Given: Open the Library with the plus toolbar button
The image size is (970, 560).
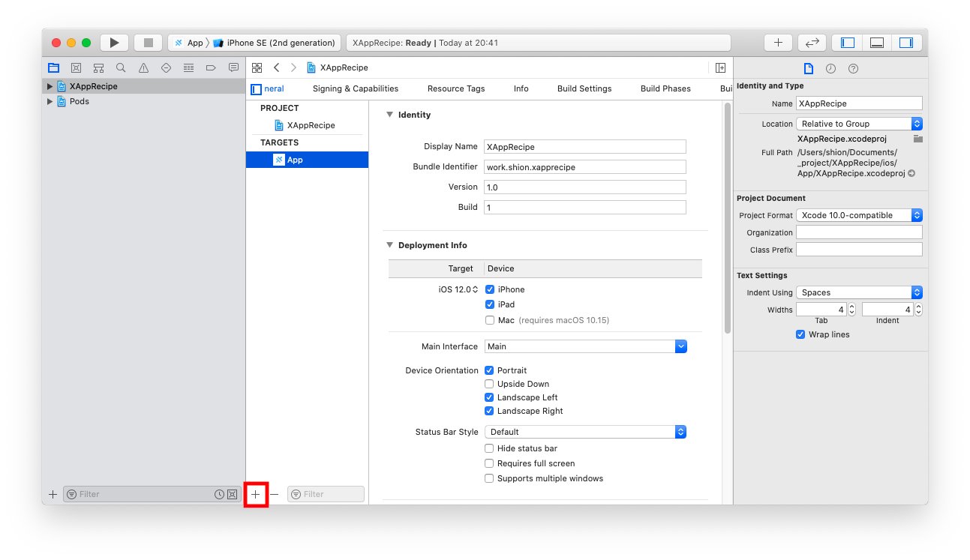Looking at the screenshot, I should coord(778,43).
